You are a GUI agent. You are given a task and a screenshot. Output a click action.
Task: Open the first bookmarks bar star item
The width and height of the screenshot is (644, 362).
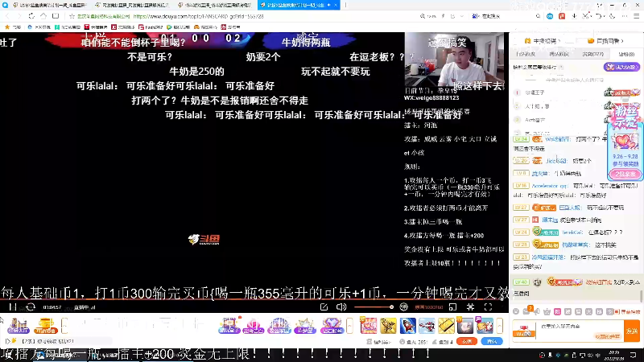(13, 27)
